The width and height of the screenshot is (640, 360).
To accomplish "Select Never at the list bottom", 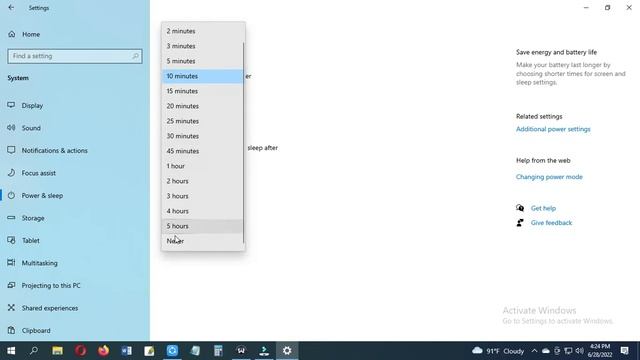I will [x=202, y=241].
